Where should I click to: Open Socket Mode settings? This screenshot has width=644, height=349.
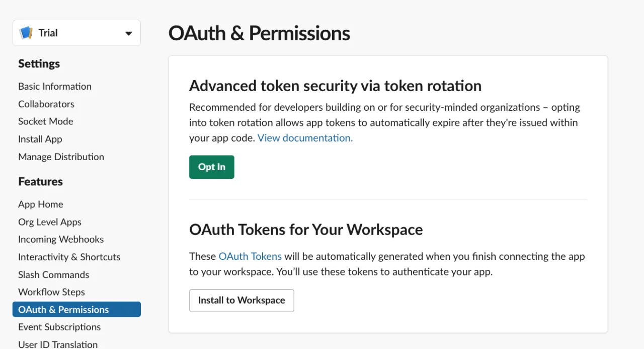click(x=46, y=121)
